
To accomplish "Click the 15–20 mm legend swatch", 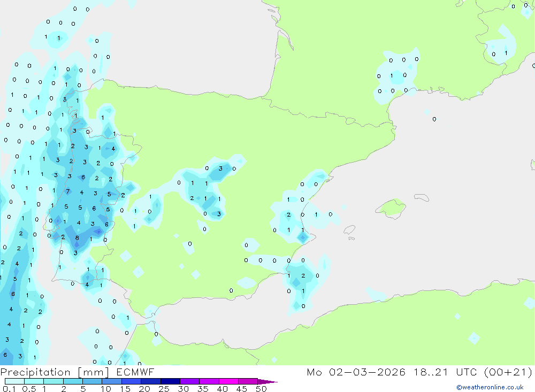I will point(132,381).
